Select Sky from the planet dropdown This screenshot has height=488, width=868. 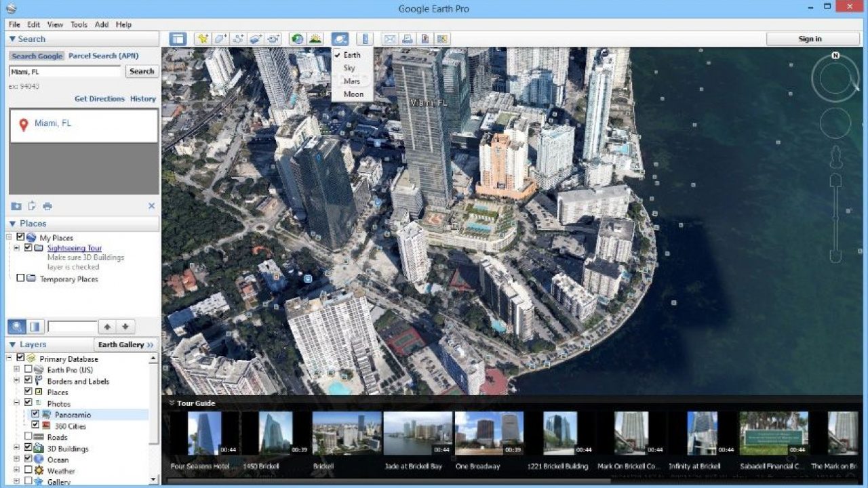pos(349,68)
